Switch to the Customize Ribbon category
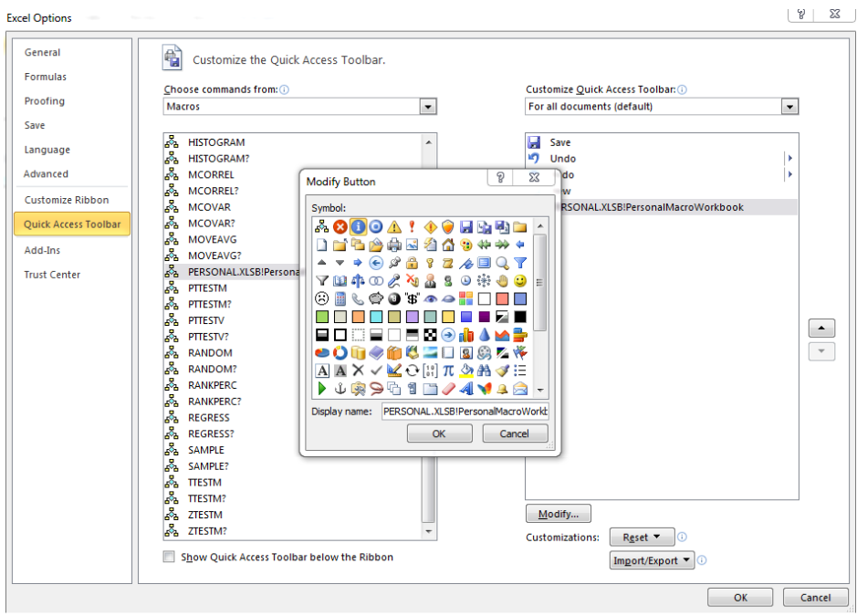Viewport: 857px width, 616px height. pos(67,200)
